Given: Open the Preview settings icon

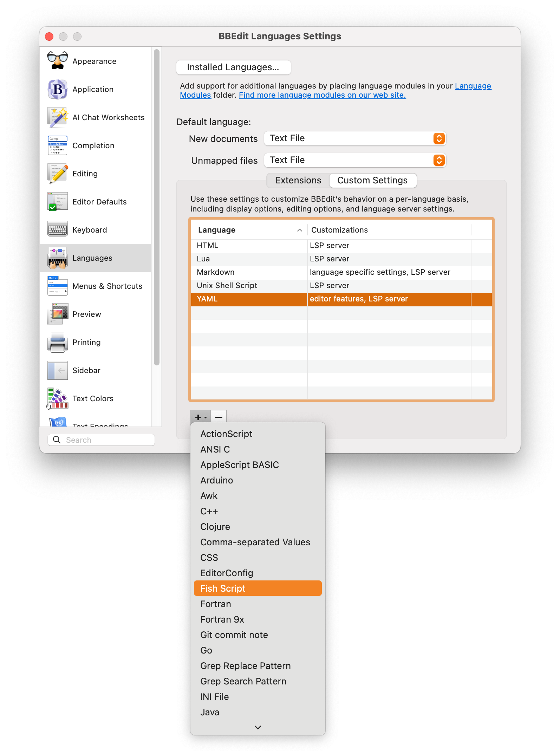Looking at the screenshot, I should pos(58,314).
